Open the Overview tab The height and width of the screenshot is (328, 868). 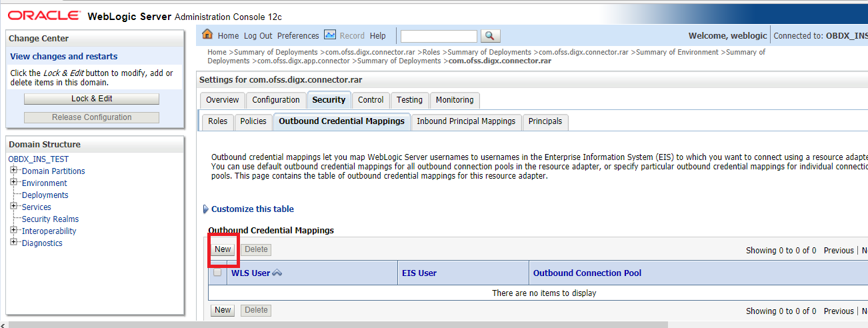pos(222,100)
